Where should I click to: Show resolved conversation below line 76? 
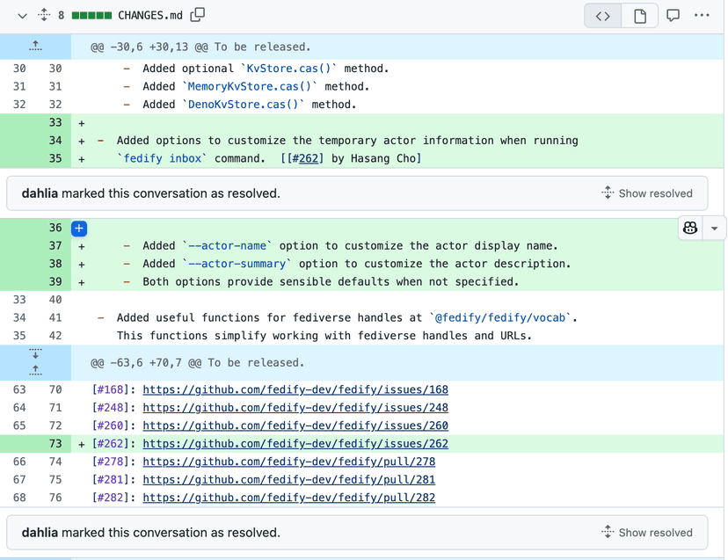(647, 533)
